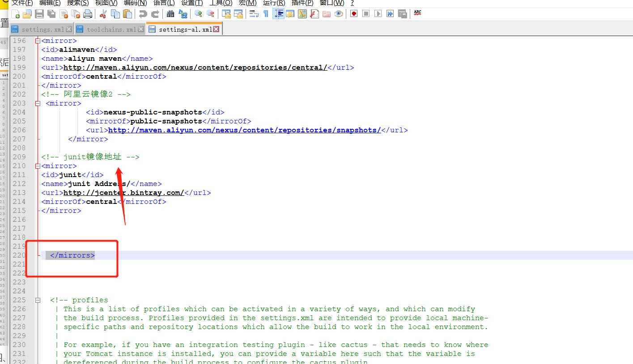The image size is (633, 364).
Task: Redo the last undone edit
Action: 155,14
